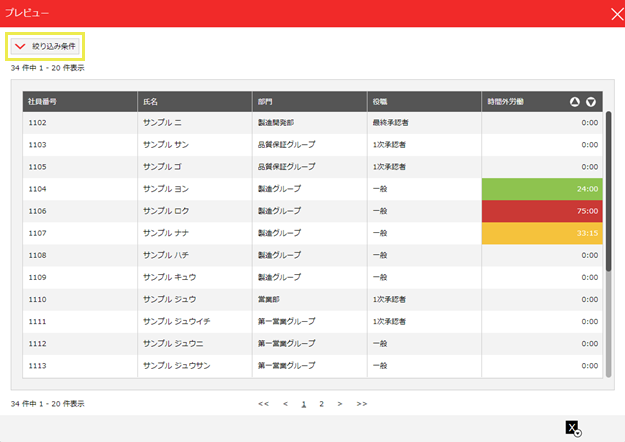Click the 社員番号 column header
Screen dimensions: 625x442
[x=80, y=102]
